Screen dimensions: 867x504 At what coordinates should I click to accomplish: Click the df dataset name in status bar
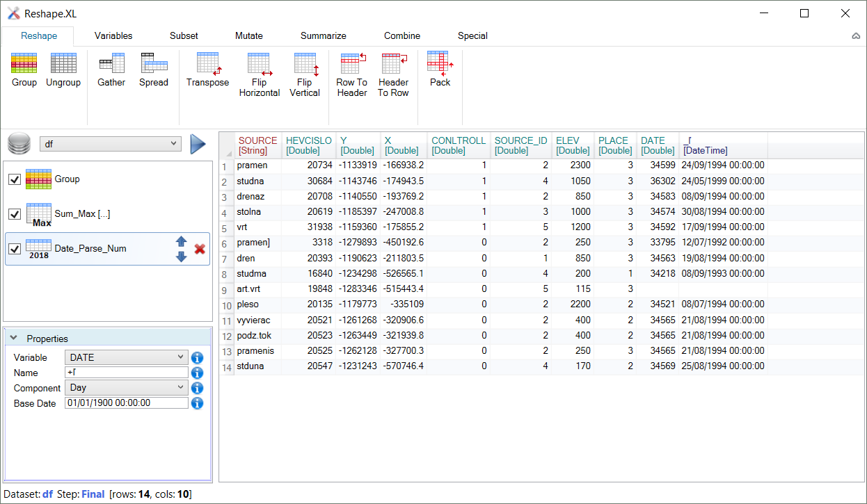(x=47, y=494)
